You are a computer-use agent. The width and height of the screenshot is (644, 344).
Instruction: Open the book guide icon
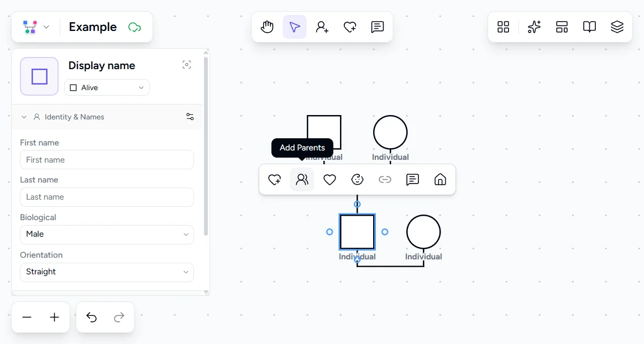click(589, 27)
